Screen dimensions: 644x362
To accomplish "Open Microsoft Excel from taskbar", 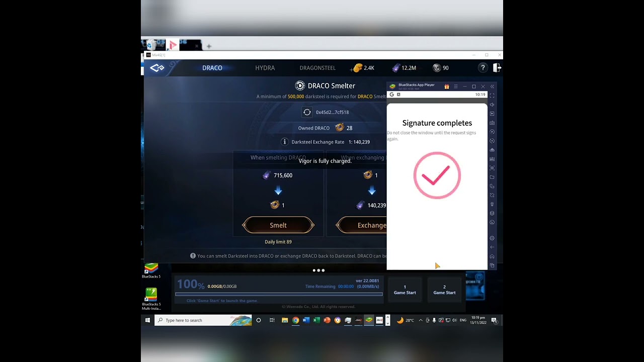I will pyautogui.click(x=316, y=320).
